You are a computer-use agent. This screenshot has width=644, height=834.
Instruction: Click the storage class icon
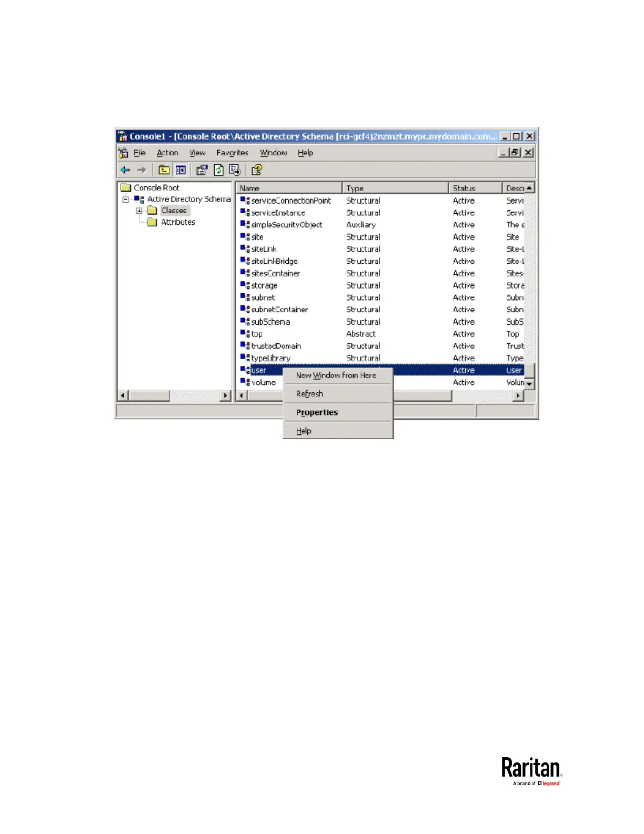click(x=245, y=285)
